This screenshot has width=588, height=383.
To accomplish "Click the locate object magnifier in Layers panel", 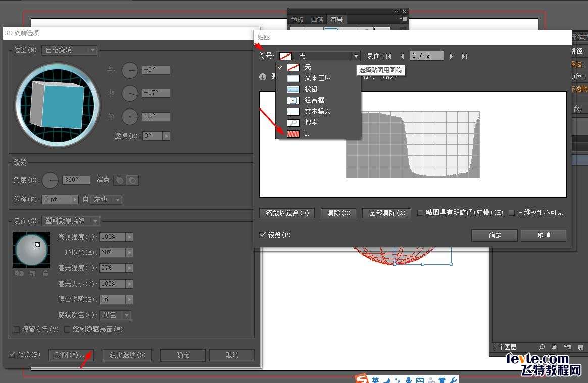I will (x=542, y=347).
